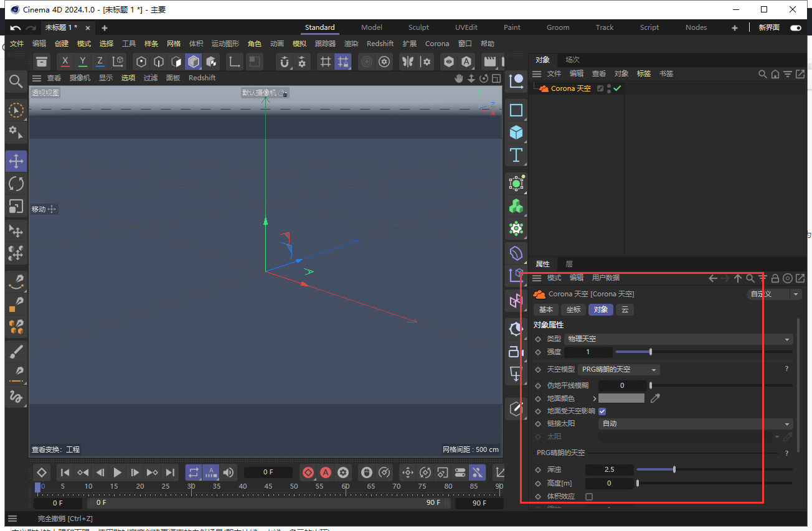Switch to the 层 tab

(x=569, y=264)
